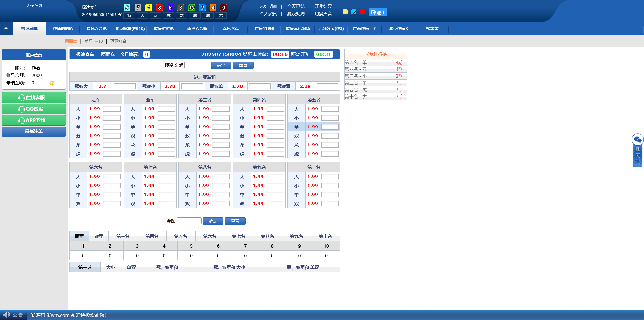Open 游戏规则 game rules link
The height and width of the screenshot is (320, 644).
pos(296,14)
